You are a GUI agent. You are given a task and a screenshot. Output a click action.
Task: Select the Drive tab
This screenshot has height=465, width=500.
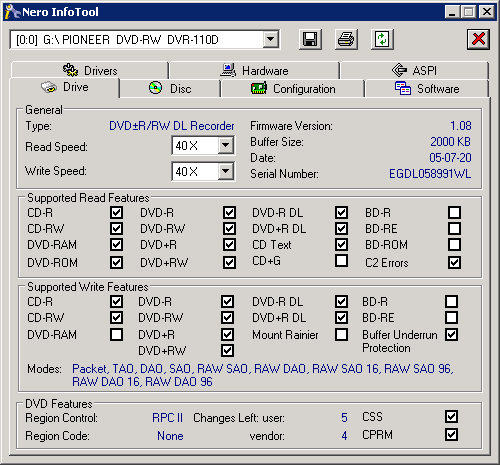coord(65,87)
